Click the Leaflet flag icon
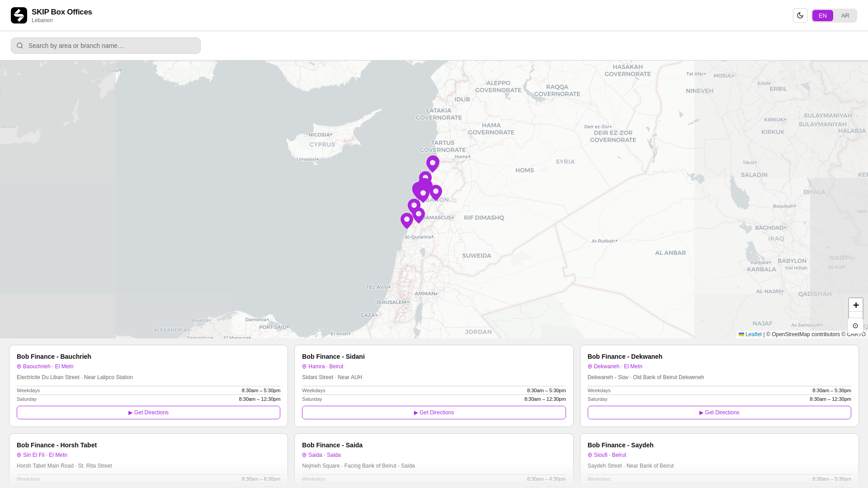Viewport: 868px width, 488px height. coord(742,334)
